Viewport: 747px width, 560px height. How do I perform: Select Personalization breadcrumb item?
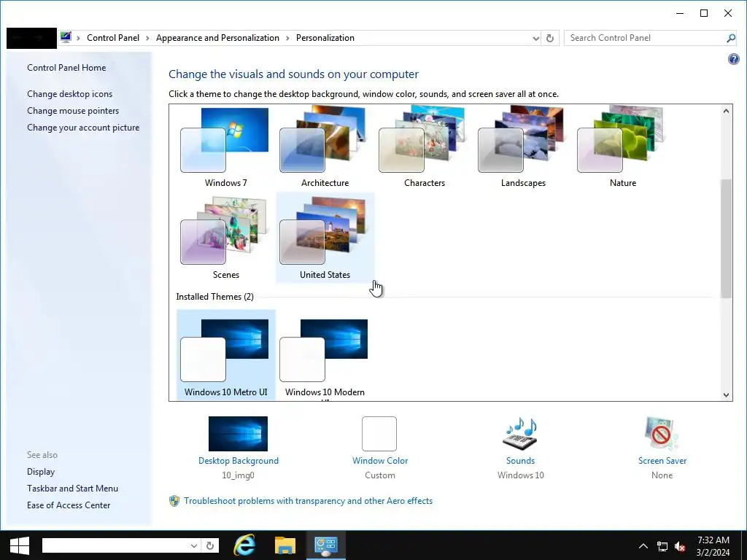click(x=325, y=38)
